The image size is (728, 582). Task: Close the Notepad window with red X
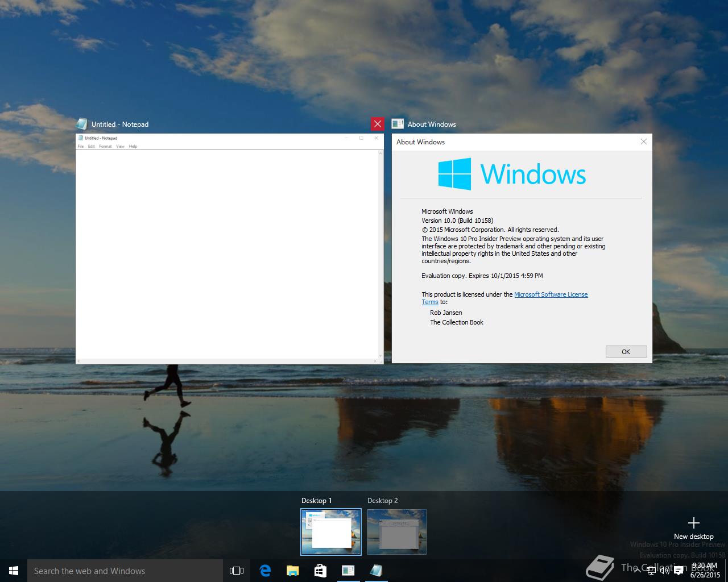pos(378,124)
